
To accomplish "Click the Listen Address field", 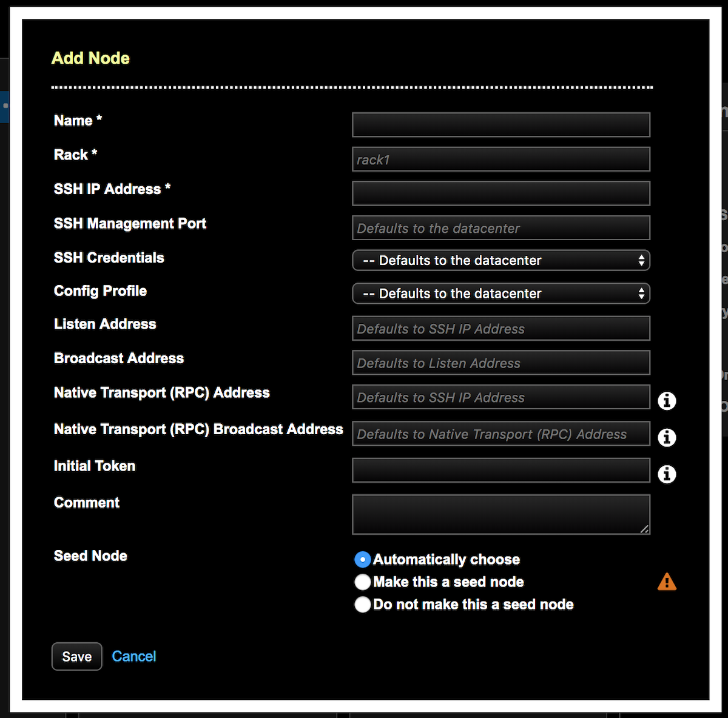I will coord(500,328).
